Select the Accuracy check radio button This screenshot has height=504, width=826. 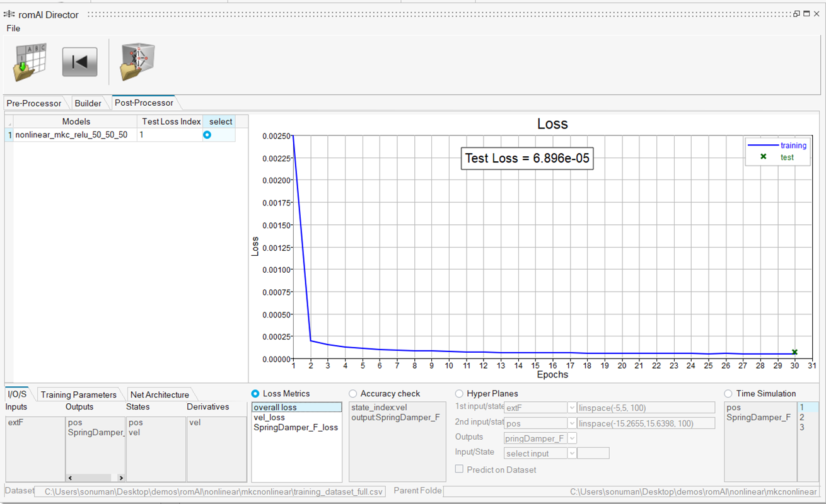click(352, 394)
